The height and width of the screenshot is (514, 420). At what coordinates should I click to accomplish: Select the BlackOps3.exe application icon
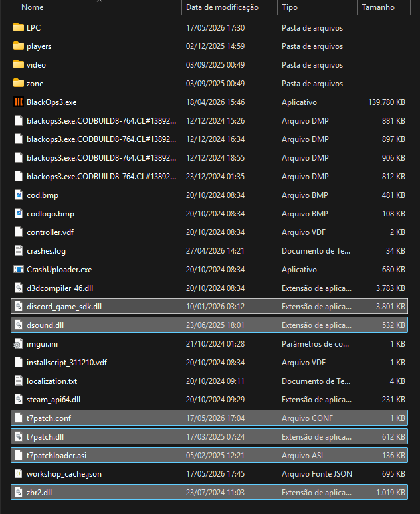19,102
